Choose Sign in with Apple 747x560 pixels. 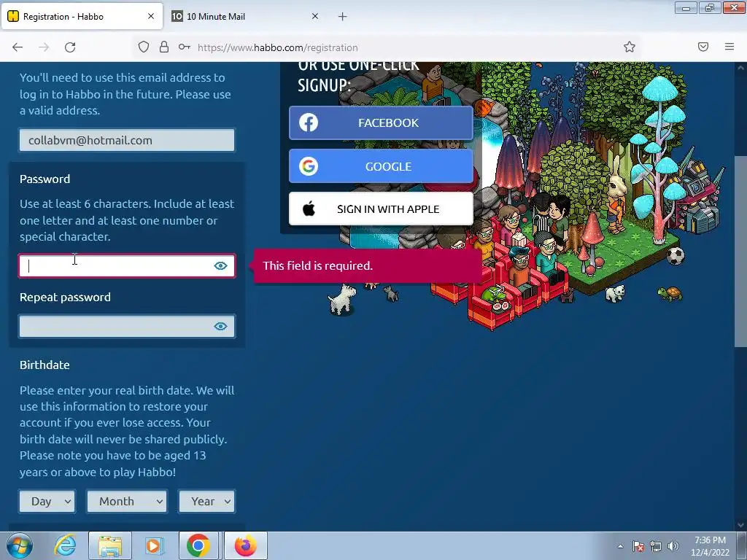pyautogui.click(x=381, y=209)
